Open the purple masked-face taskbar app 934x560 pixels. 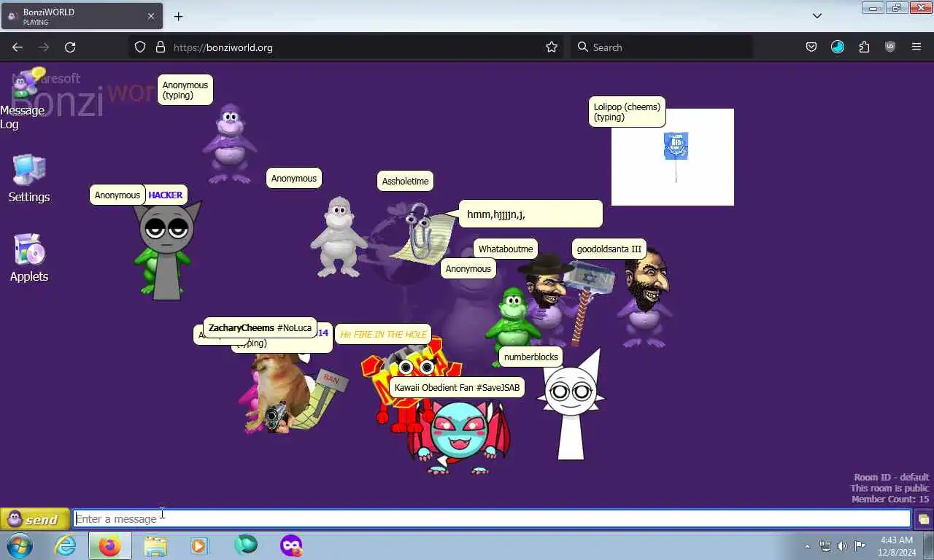[291, 545]
